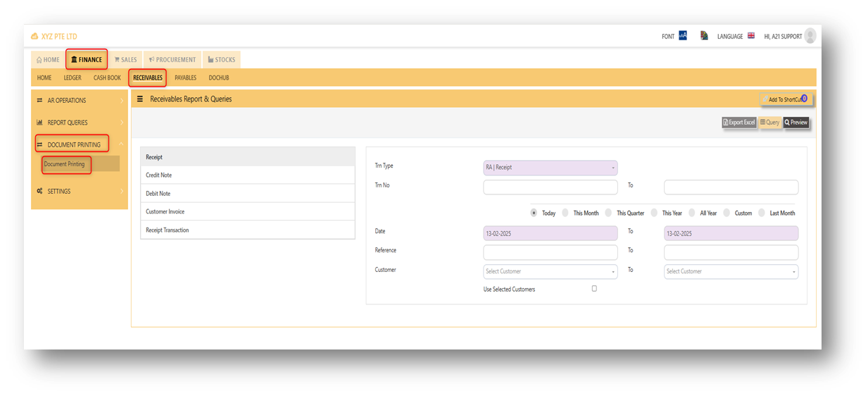Select the Today radio button
The width and height of the screenshot is (868, 396).
coord(534,213)
